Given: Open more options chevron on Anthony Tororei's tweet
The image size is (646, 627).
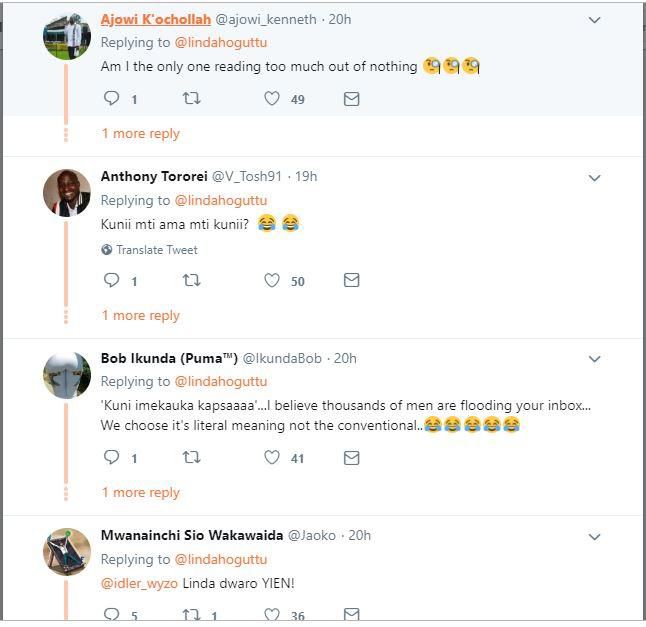Looking at the screenshot, I should click(x=594, y=178).
